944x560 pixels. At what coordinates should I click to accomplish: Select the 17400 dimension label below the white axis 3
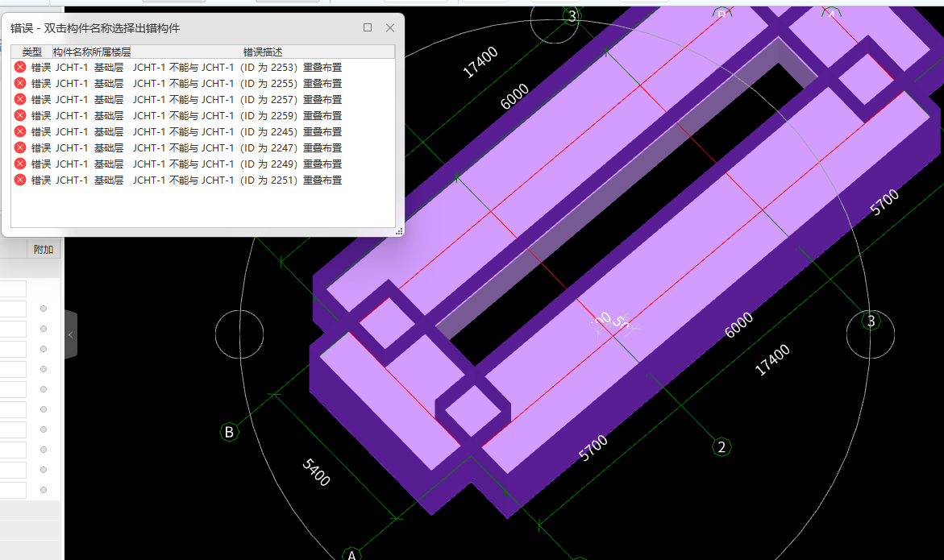(x=772, y=360)
